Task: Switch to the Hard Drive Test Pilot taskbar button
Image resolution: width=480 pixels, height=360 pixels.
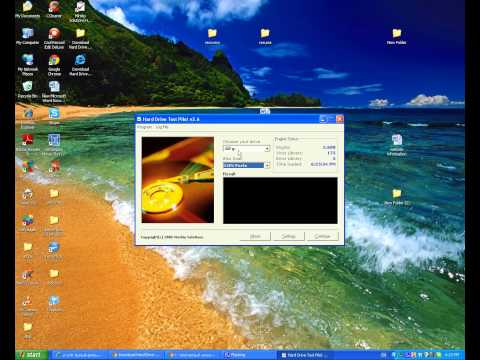Action: click(305, 355)
